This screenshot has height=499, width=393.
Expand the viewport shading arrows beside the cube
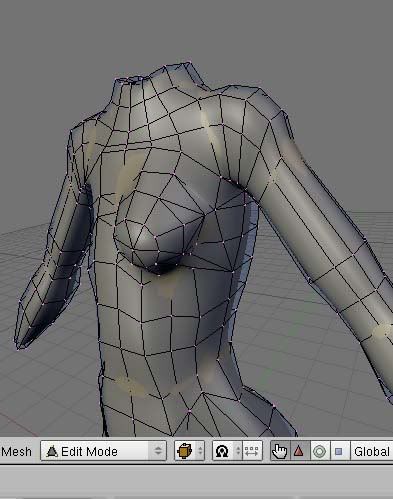pyautogui.click(x=200, y=451)
